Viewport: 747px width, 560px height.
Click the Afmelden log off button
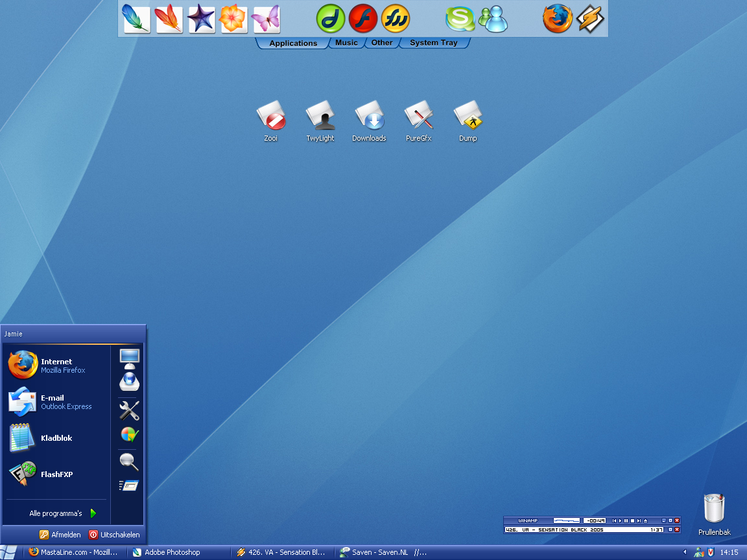60,535
